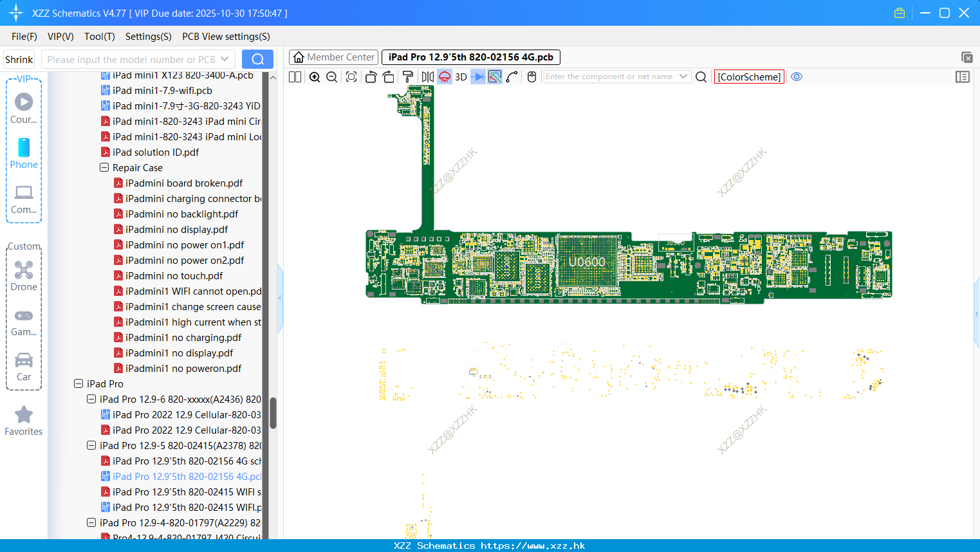Rotate the board clockwise

[x=389, y=77]
